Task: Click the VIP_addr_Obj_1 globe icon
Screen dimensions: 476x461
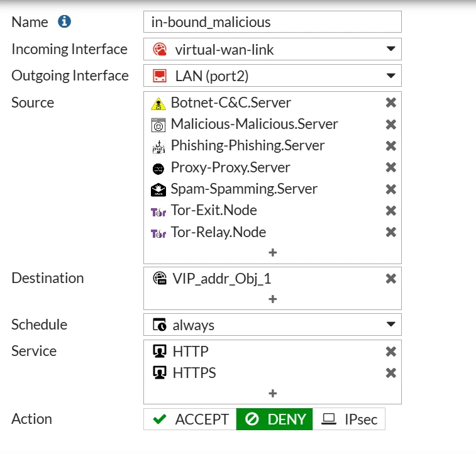Action: [160, 278]
